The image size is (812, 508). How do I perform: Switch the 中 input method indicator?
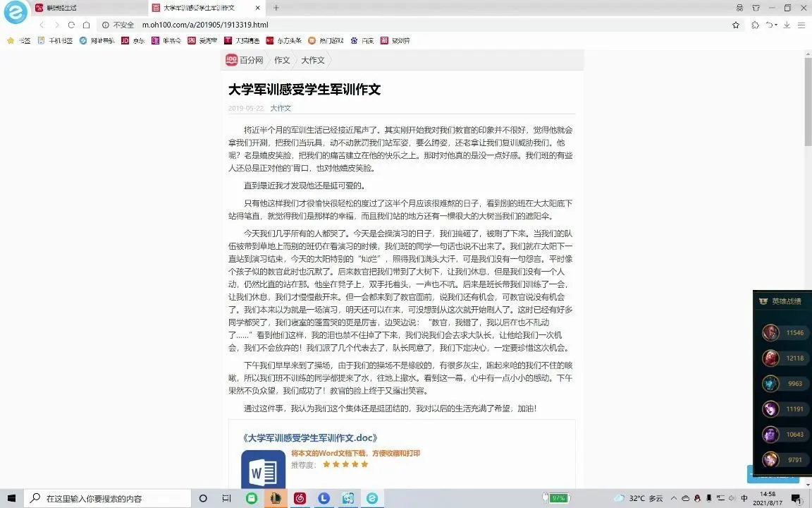click(744, 498)
